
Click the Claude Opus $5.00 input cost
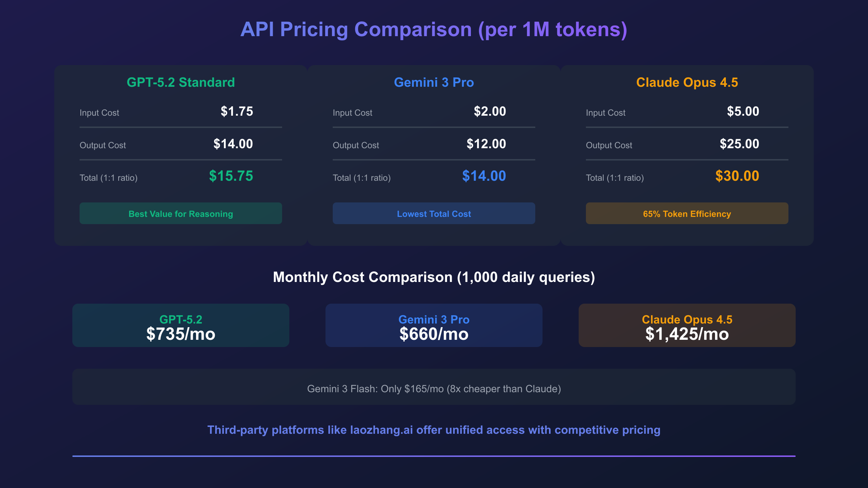(x=743, y=111)
